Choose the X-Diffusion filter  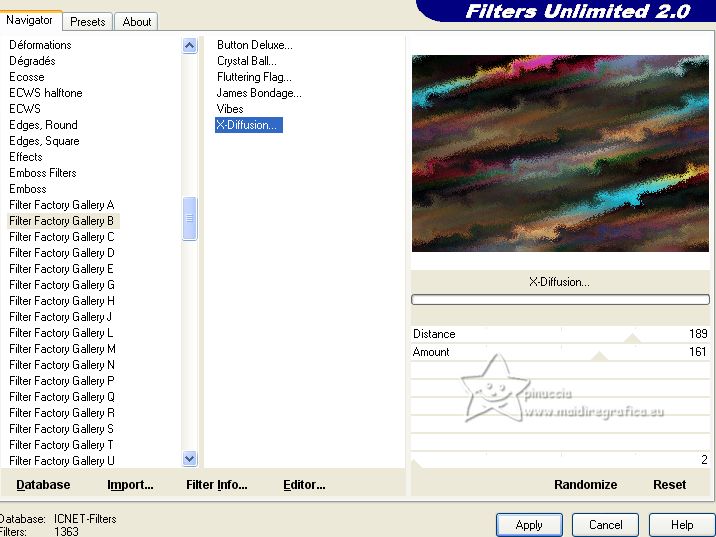tap(249, 125)
